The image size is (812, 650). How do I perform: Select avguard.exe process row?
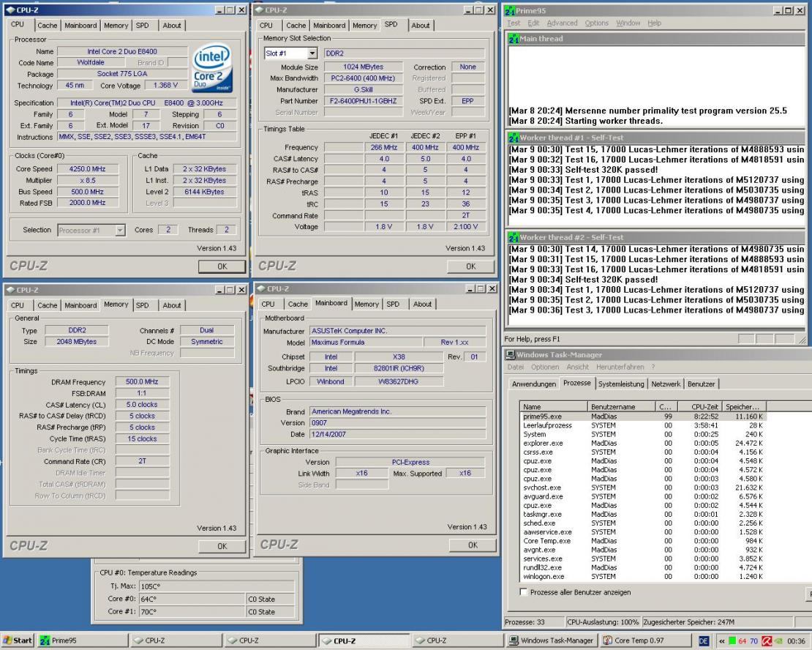pyautogui.click(x=643, y=496)
